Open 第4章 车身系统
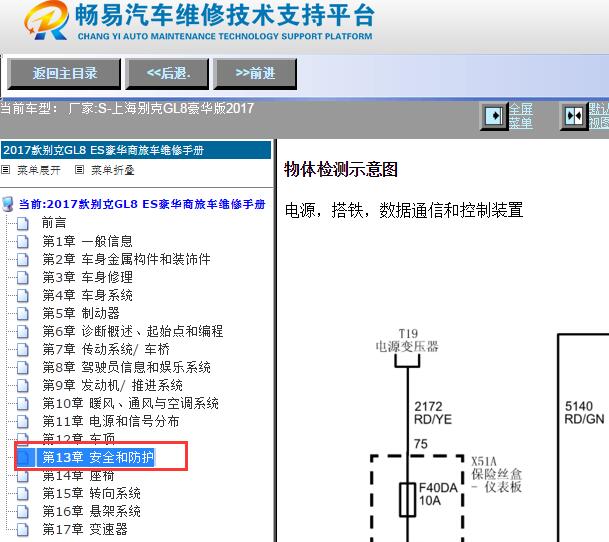609x542 pixels. coord(87,295)
